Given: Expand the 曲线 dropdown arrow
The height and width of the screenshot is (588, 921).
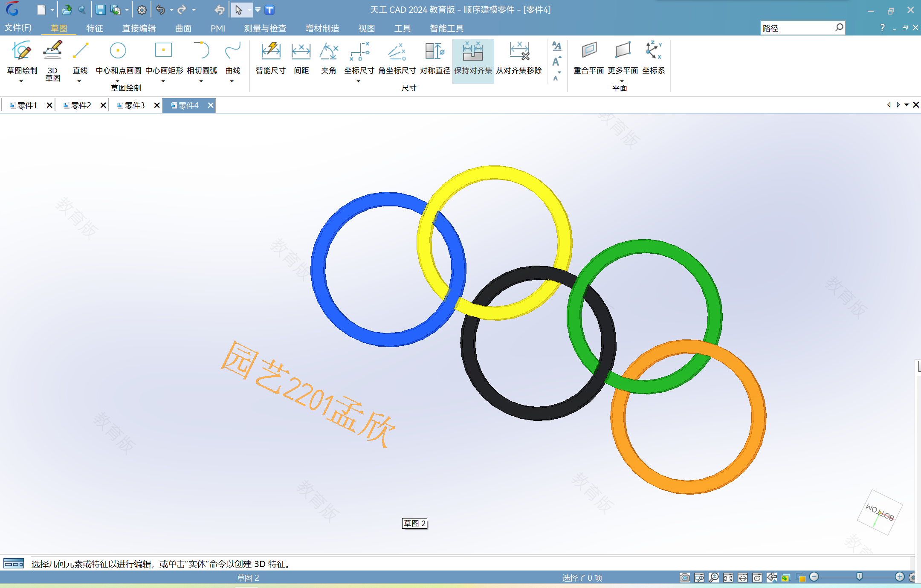Looking at the screenshot, I should point(232,81).
